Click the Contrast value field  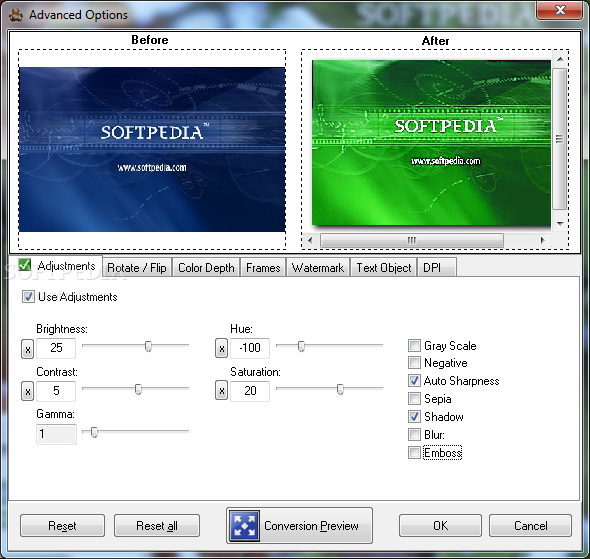point(56,391)
